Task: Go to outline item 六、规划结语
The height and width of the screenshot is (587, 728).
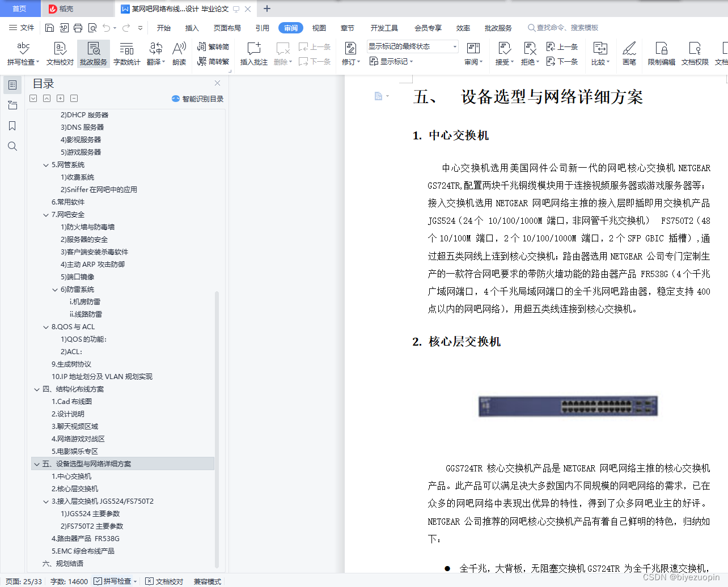Action: tap(63, 564)
